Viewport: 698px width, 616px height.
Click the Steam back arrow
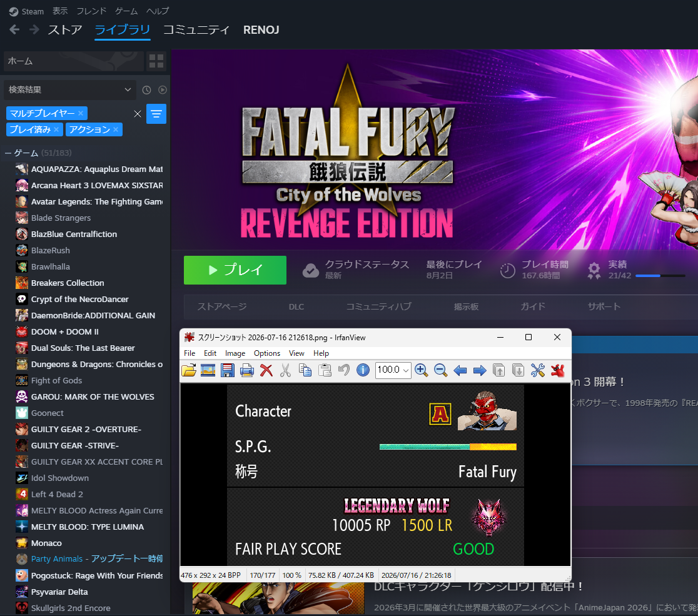(x=14, y=29)
